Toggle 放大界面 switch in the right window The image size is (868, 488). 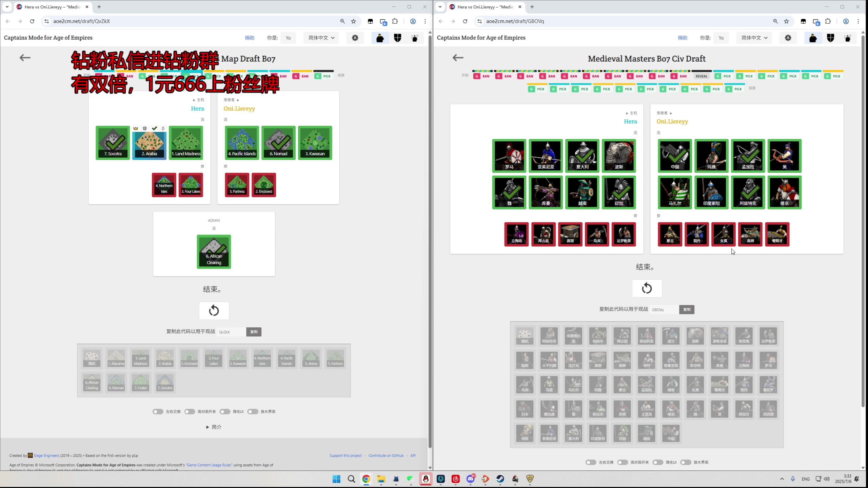point(686,462)
